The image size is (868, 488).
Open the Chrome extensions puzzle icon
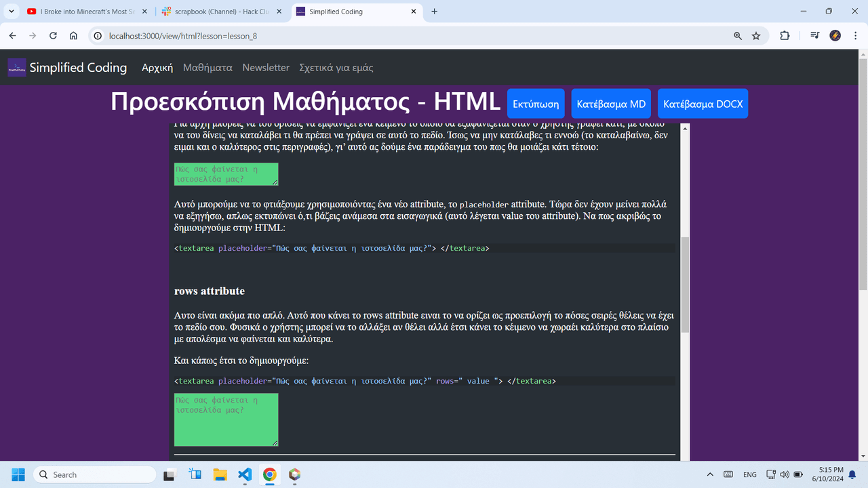[x=785, y=36]
